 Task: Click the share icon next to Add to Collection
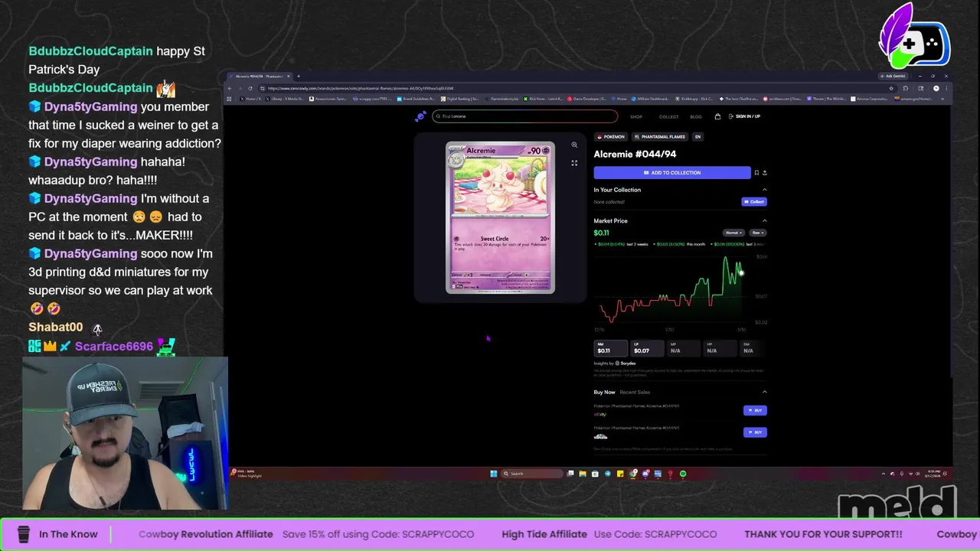[764, 173]
